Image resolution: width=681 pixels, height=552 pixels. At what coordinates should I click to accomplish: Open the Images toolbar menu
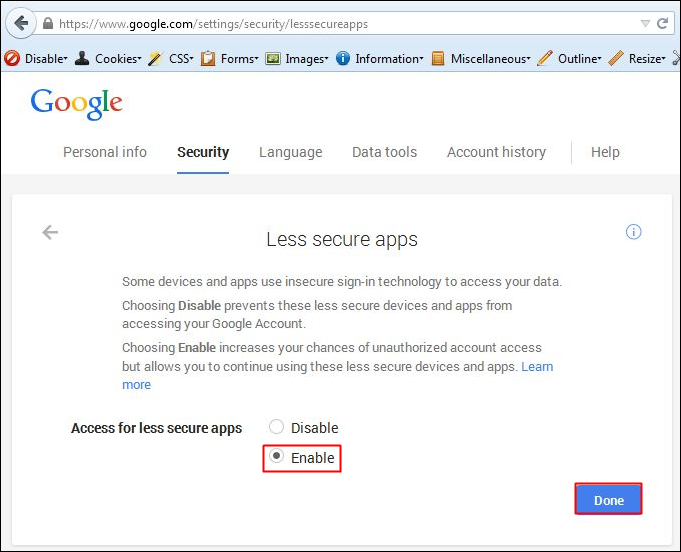click(297, 58)
